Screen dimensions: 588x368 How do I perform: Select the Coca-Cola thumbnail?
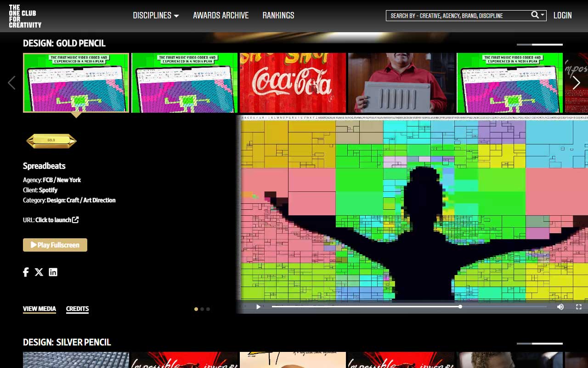pos(293,83)
